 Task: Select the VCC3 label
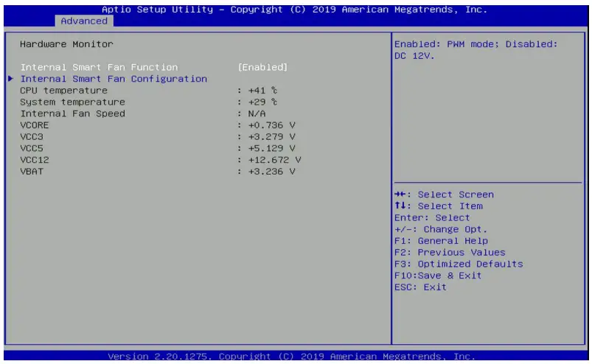(32, 136)
